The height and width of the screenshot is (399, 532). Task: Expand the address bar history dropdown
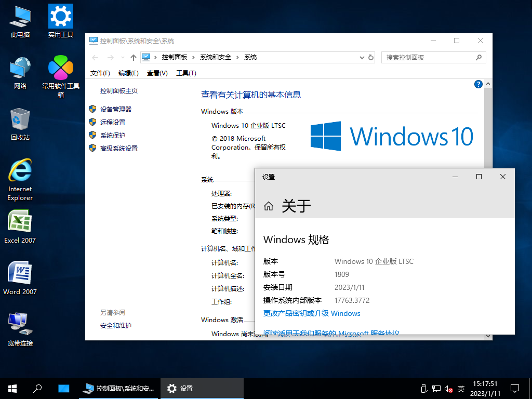(x=362, y=57)
